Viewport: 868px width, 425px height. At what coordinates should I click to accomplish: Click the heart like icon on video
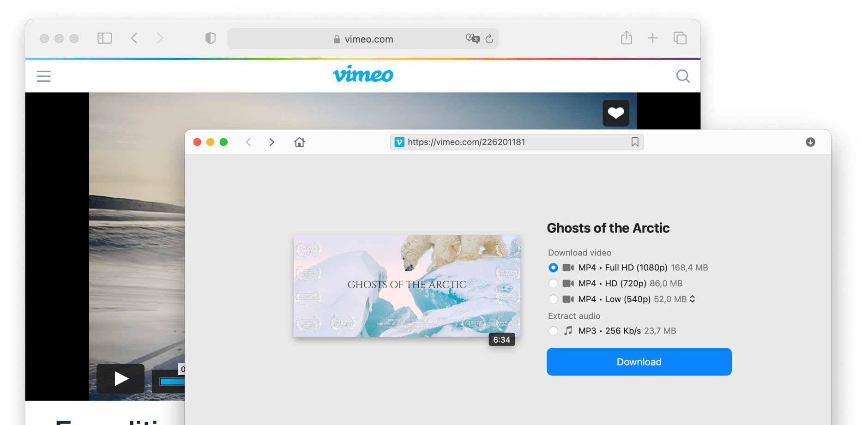coord(615,113)
